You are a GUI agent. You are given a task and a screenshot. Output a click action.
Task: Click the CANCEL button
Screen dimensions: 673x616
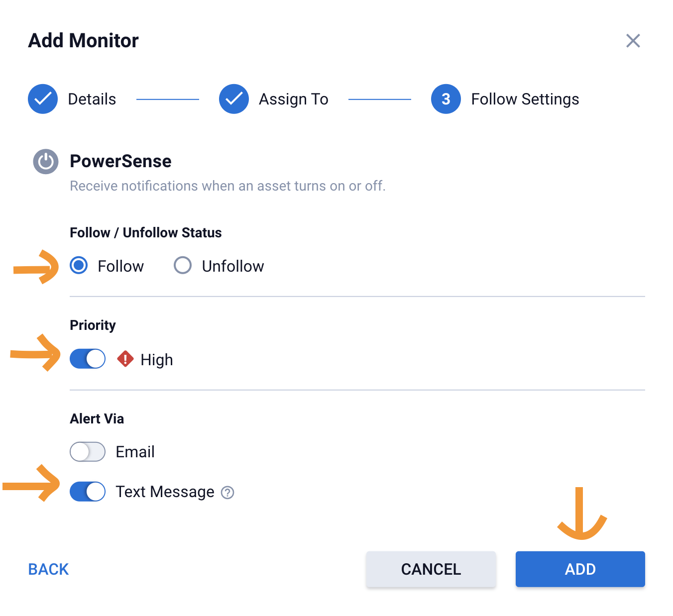(431, 569)
